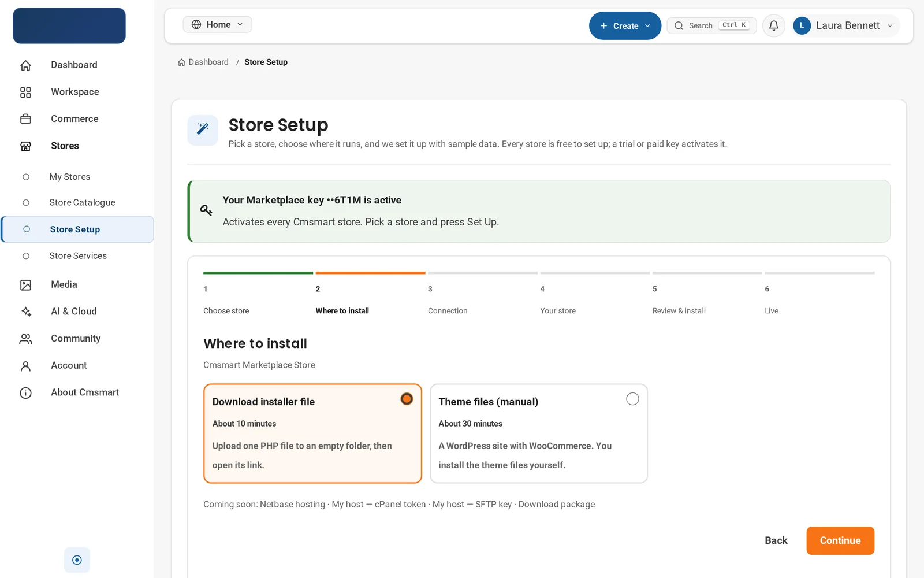Click the round target icon at sidebar bottom

[77, 560]
